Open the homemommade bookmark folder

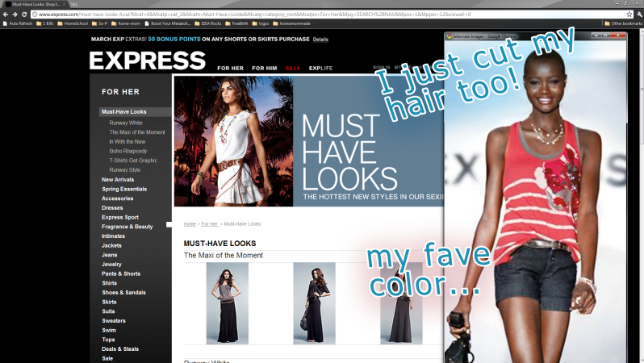[x=291, y=23]
